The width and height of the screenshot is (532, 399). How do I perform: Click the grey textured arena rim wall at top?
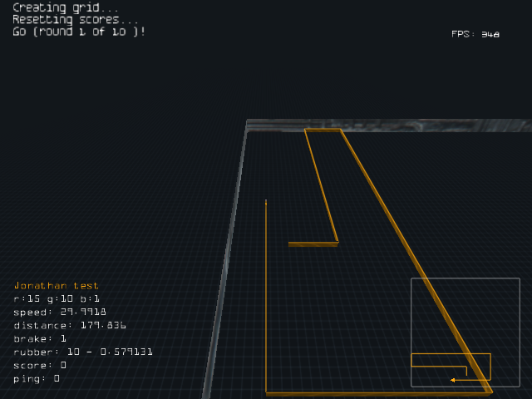click(391, 125)
